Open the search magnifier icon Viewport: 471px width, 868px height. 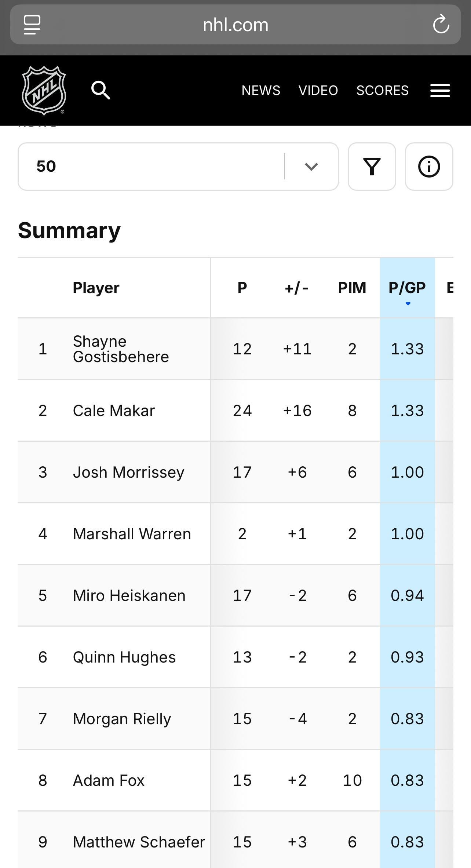pyautogui.click(x=101, y=90)
